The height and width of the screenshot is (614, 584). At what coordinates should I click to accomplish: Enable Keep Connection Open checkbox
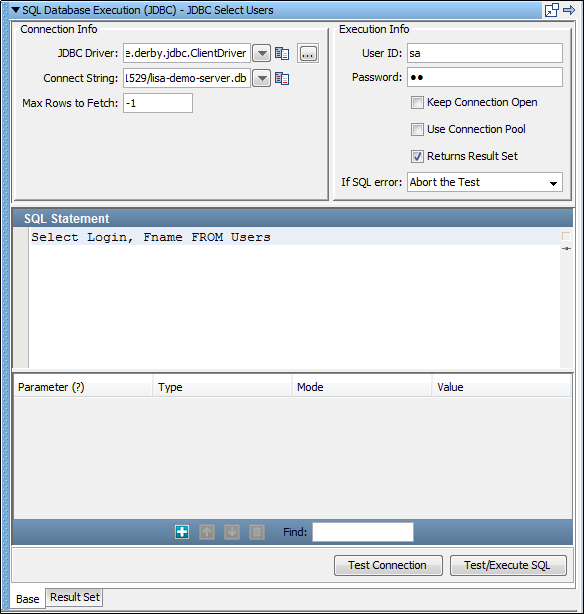[x=417, y=103]
